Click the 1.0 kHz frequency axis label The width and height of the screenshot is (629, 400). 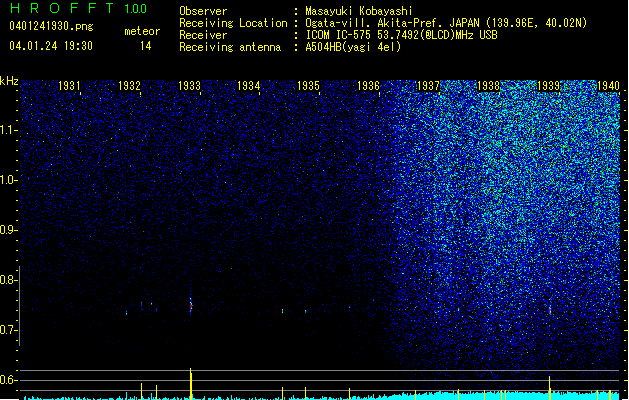pos(8,181)
